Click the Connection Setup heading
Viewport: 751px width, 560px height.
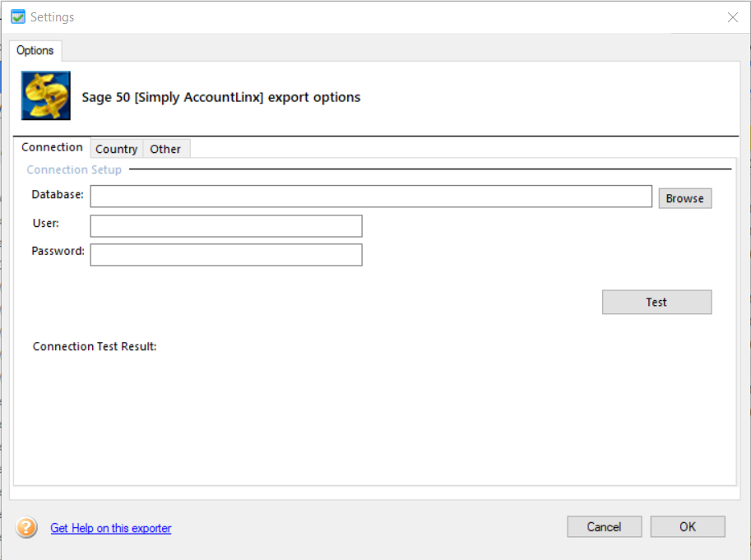pyautogui.click(x=74, y=169)
